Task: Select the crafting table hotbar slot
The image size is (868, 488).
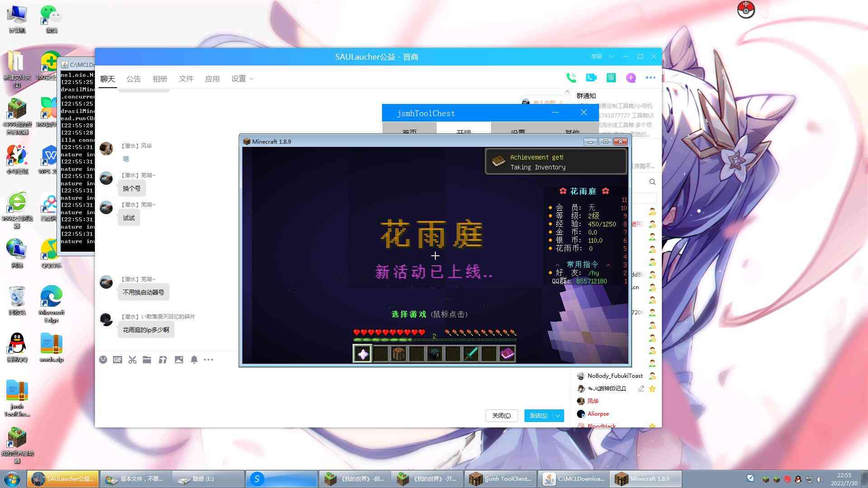Action: coord(399,354)
